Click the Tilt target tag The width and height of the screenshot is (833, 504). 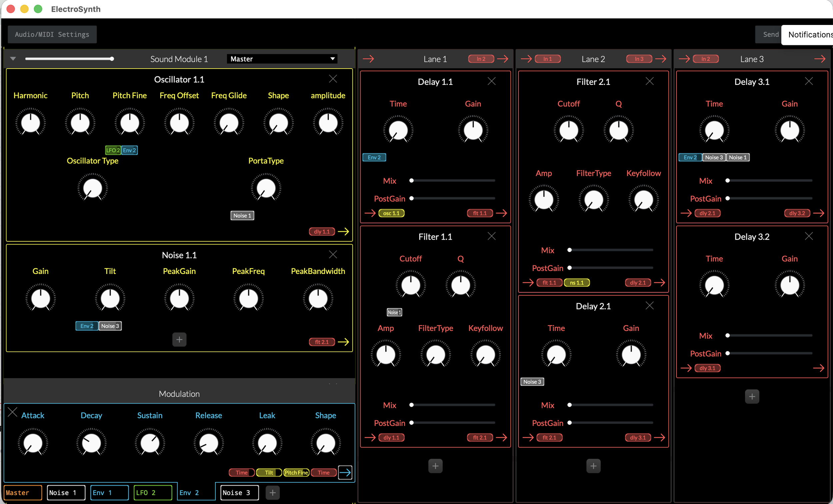pyautogui.click(x=269, y=472)
